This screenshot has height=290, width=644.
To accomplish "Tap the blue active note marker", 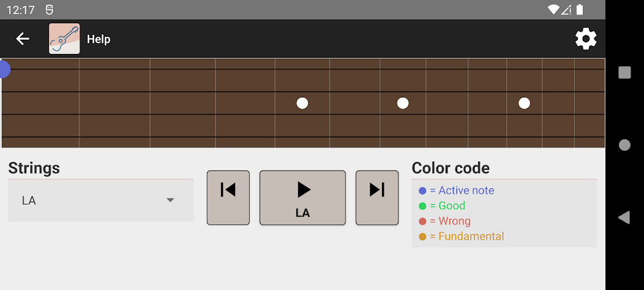I will click(x=4, y=69).
